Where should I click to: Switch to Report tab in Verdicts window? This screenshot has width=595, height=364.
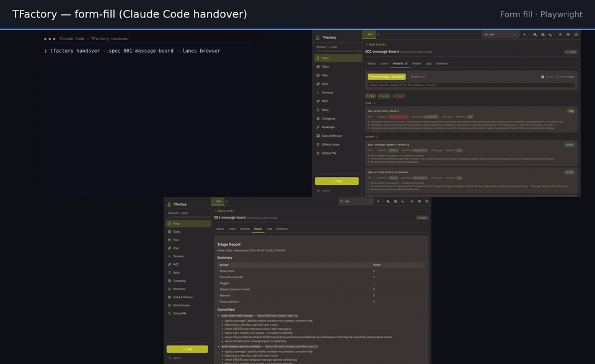click(416, 64)
